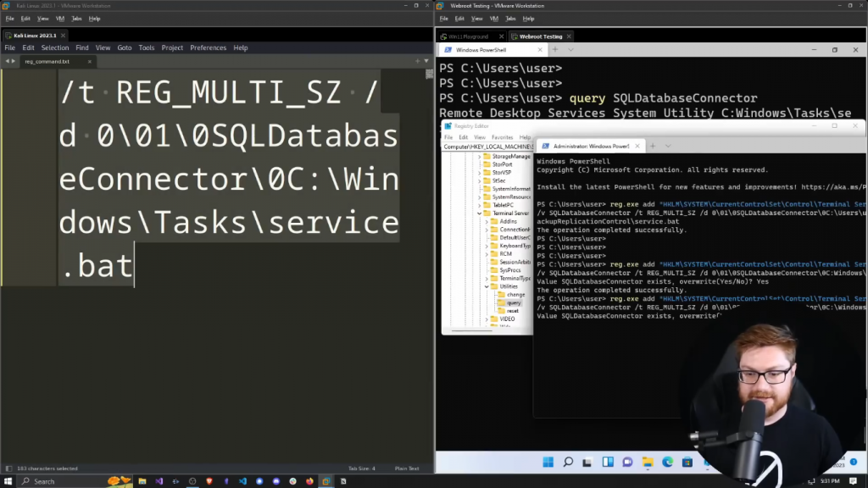Open Discord from the host taskbar

(276, 481)
